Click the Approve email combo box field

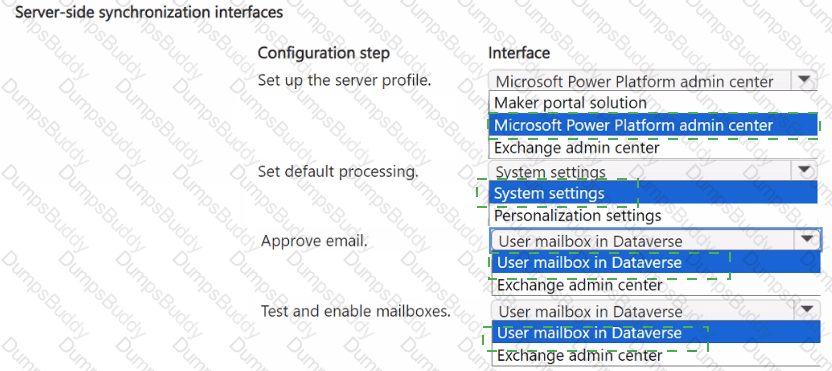(x=656, y=240)
